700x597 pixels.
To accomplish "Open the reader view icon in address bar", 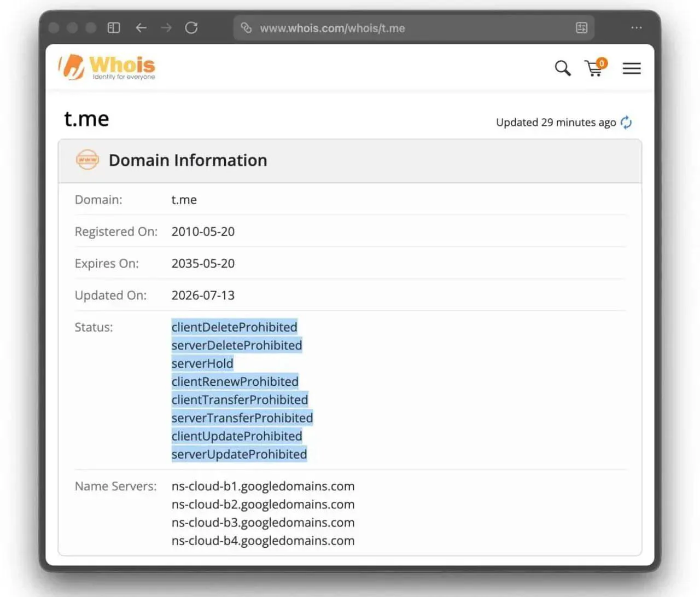I will coord(582,28).
